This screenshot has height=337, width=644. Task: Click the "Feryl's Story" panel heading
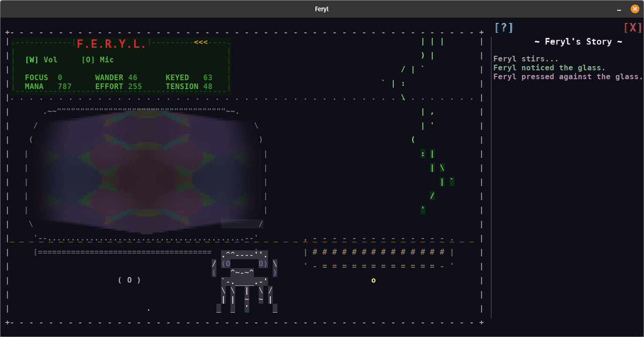[578, 42]
